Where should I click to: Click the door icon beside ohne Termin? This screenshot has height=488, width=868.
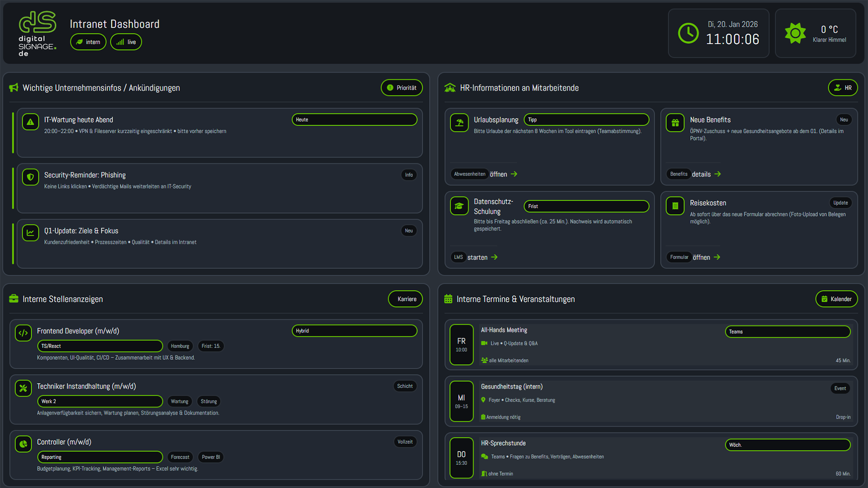[484, 474]
